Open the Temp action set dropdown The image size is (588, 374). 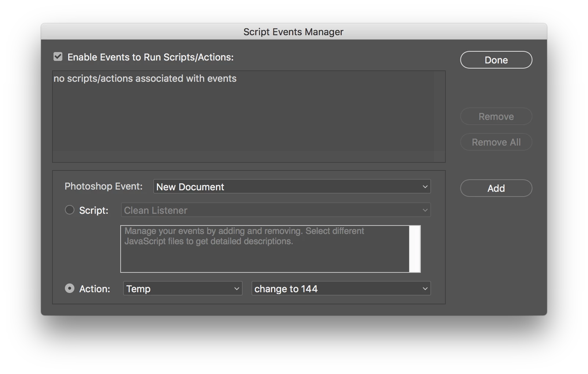(x=183, y=289)
